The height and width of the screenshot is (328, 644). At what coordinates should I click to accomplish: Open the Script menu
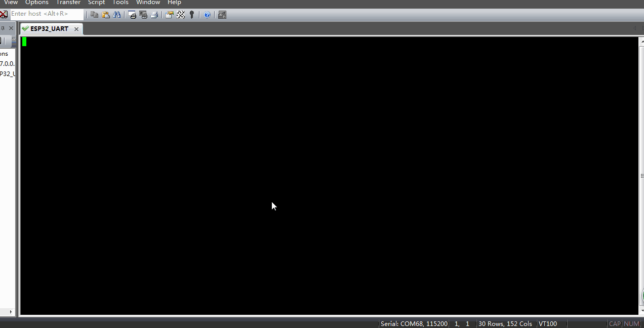pos(96,3)
